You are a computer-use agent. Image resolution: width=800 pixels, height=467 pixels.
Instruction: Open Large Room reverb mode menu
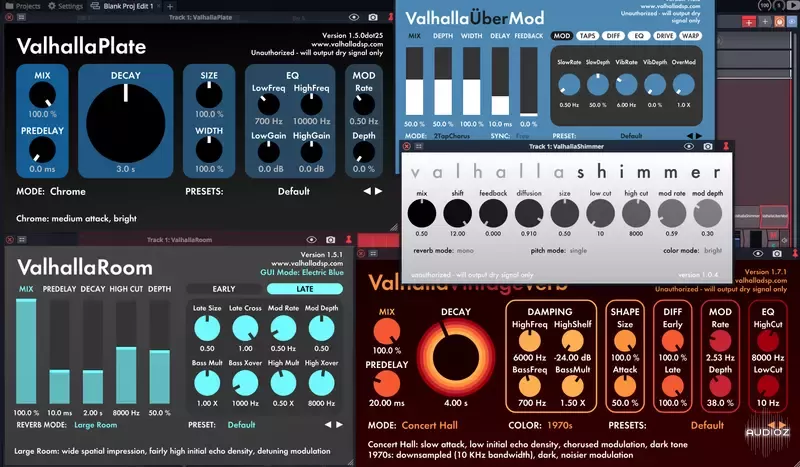(x=95, y=425)
